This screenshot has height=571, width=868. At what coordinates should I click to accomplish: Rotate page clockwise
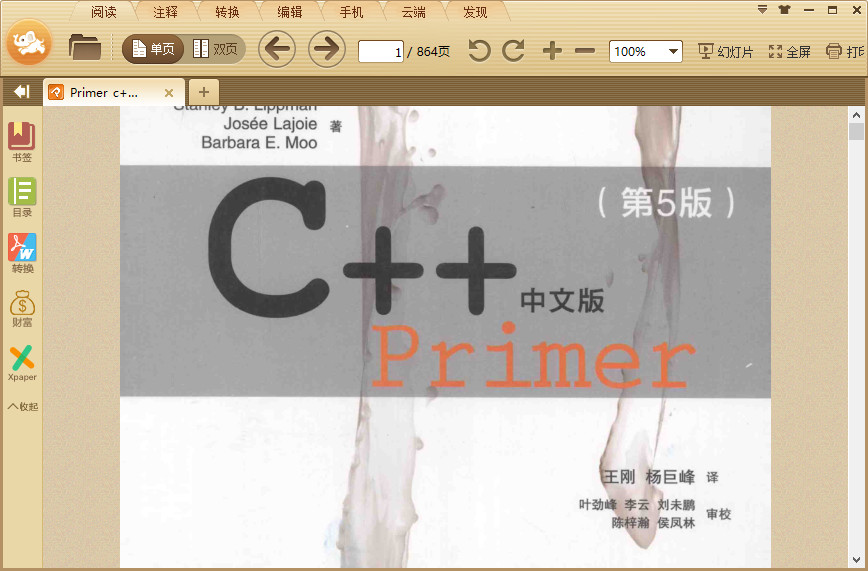click(514, 51)
